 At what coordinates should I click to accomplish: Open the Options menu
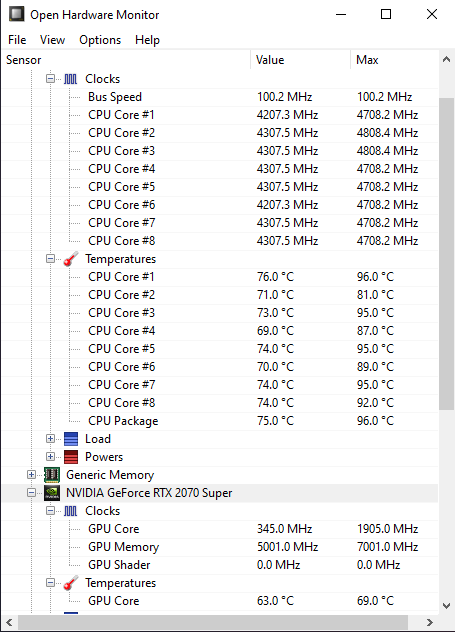(x=100, y=40)
